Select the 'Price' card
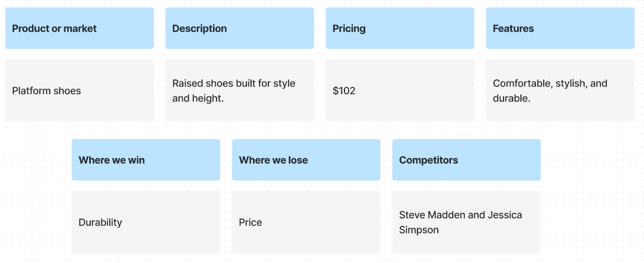644x263 pixels. pos(306,222)
